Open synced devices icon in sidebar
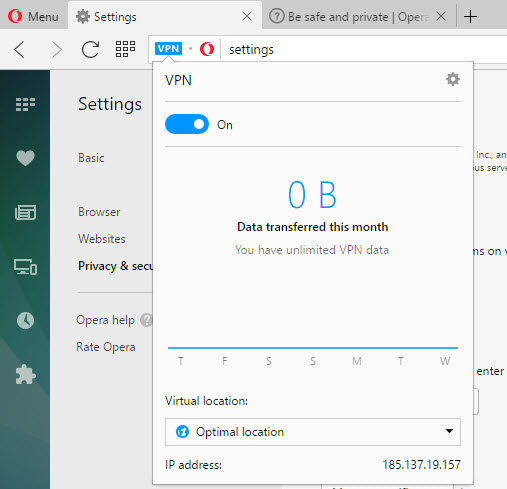Screen dimensions: 507x489 (25, 267)
